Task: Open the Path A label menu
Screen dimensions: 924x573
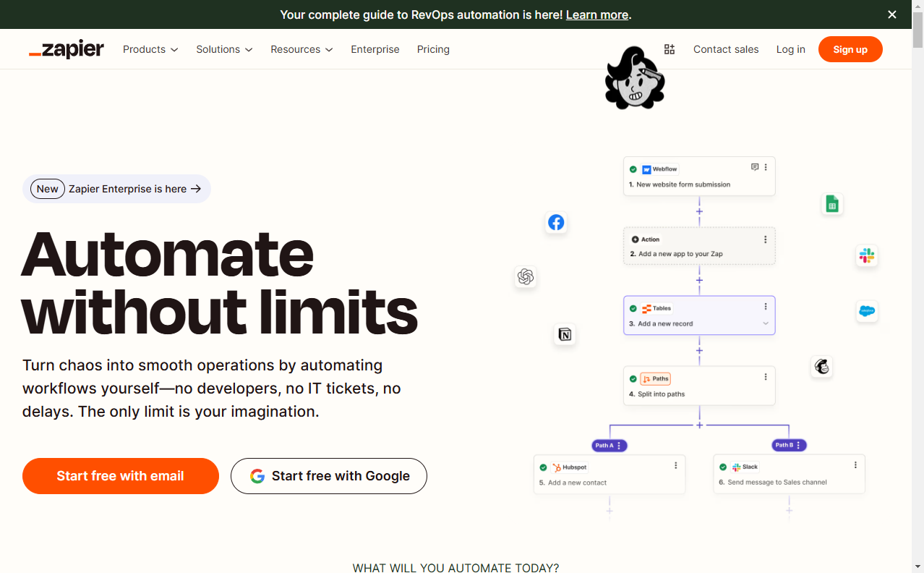Action: pyautogui.click(x=609, y=446)
